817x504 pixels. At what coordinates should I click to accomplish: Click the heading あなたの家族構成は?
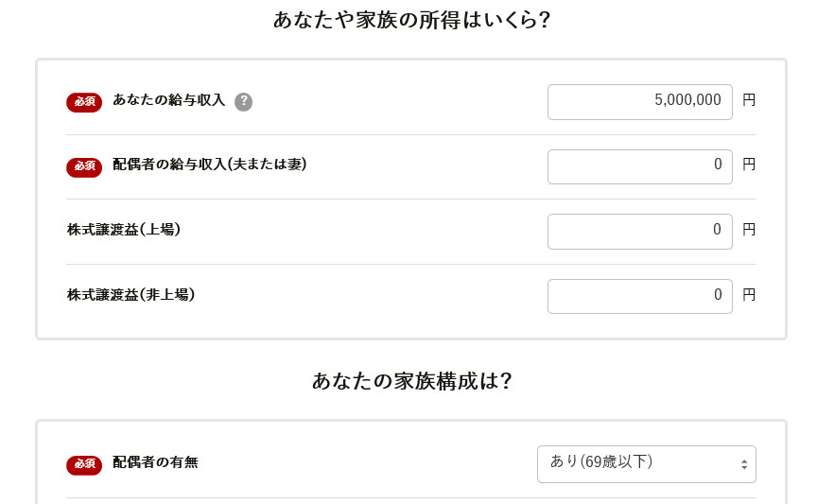[x=411, y=381]
